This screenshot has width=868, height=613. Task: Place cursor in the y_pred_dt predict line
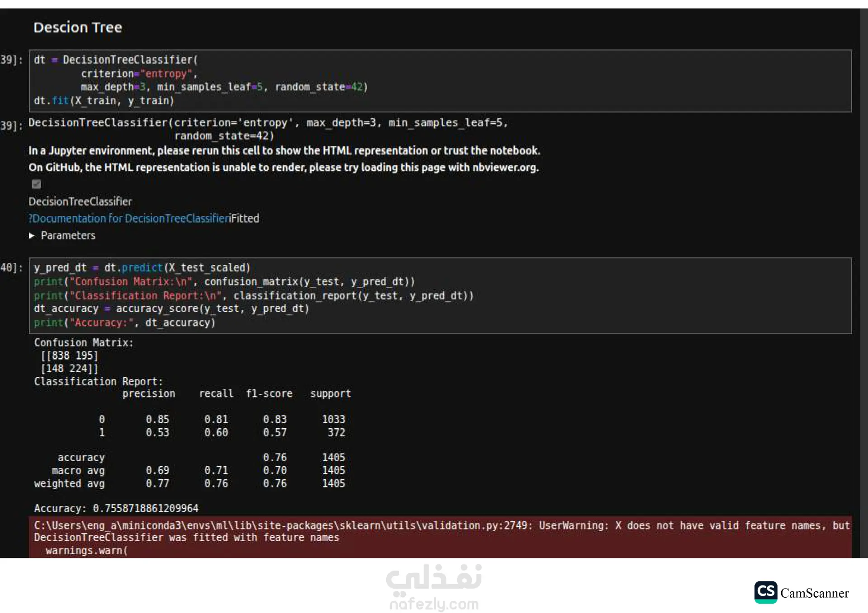click(142, 268)
